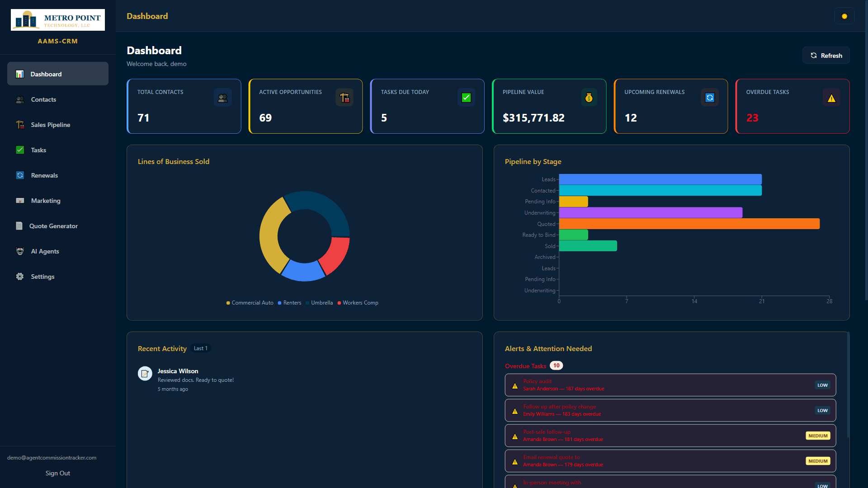Click the warning triangle on Overdue Tasks card

click(x=832, y=97)
